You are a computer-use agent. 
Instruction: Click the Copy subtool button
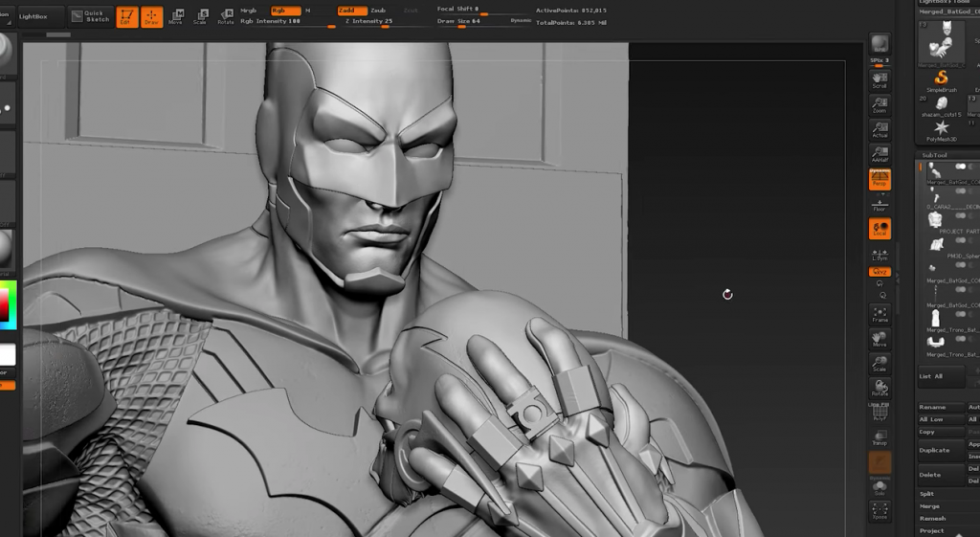point(941,432)
